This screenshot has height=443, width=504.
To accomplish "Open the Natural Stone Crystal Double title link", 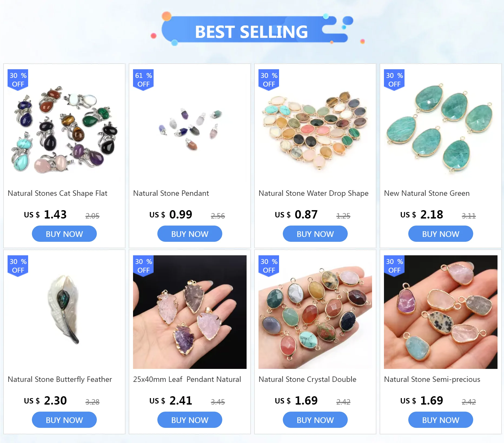I will coord(307,379).
